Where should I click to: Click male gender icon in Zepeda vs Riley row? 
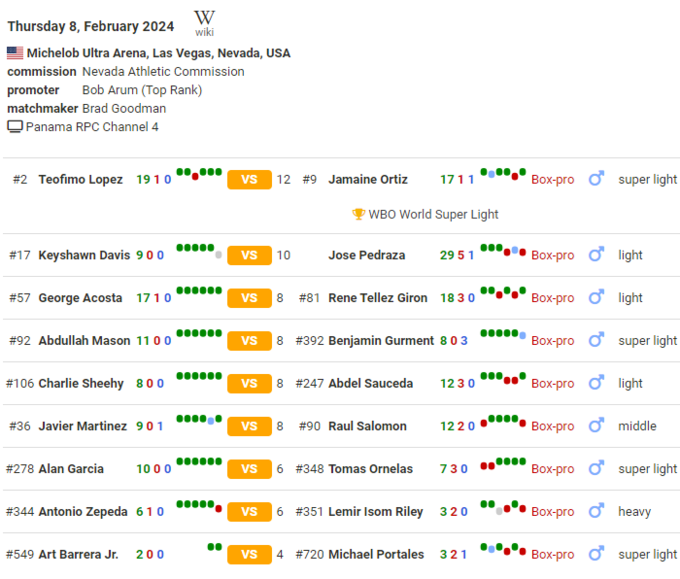tap(596, 511)
